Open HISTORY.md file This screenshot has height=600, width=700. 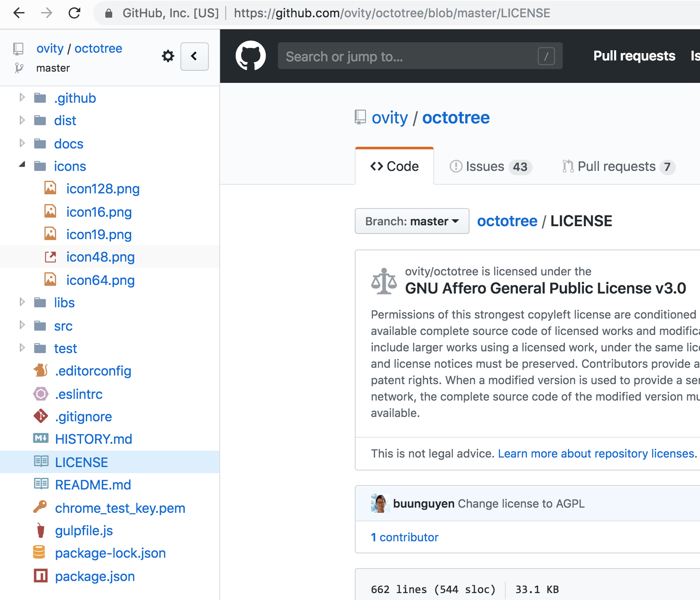(x=94, y=439)
